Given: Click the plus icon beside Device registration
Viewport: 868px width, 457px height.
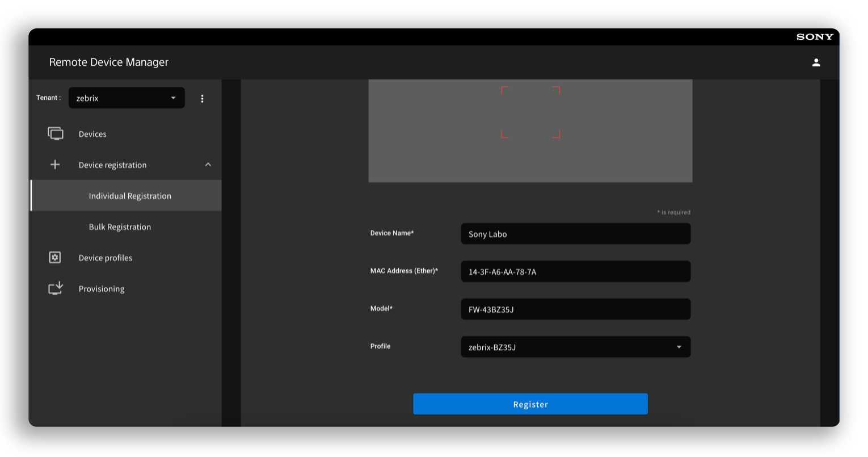Looking at the screenshot, I should (x=55, y=165).
